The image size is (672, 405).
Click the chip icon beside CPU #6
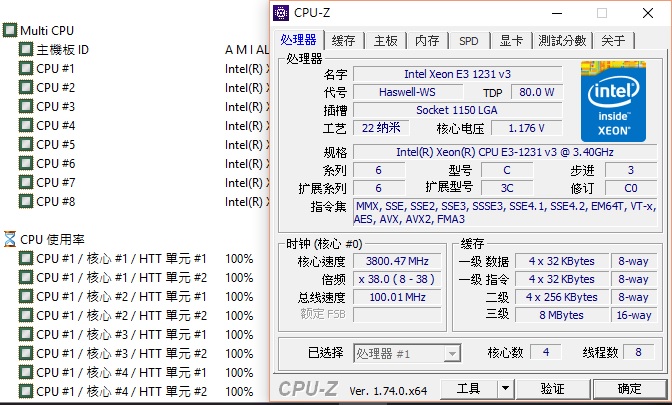point(26,163)
